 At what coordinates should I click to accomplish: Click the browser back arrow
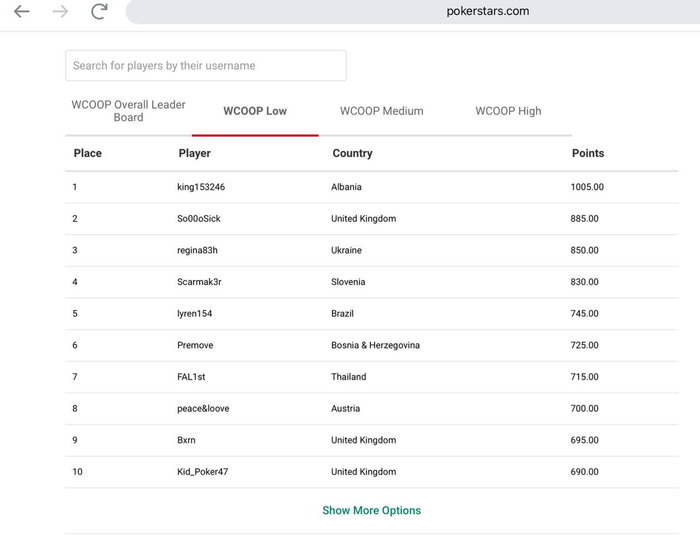pos(21,12)
